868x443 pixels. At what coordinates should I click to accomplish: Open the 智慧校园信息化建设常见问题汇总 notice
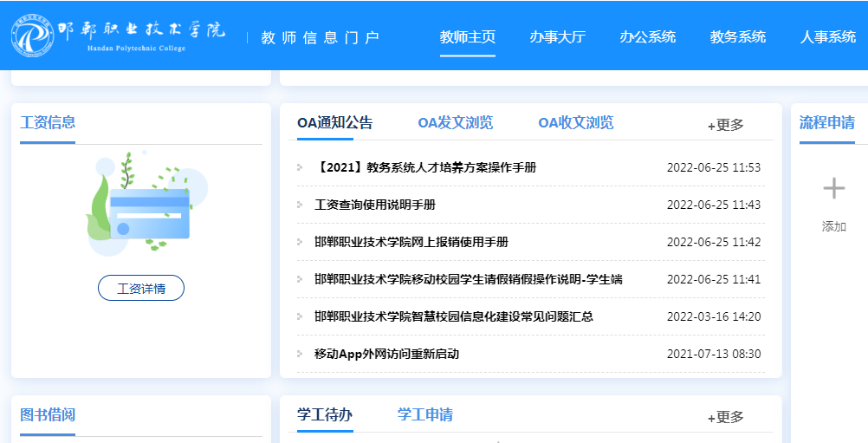pos(454,316)
